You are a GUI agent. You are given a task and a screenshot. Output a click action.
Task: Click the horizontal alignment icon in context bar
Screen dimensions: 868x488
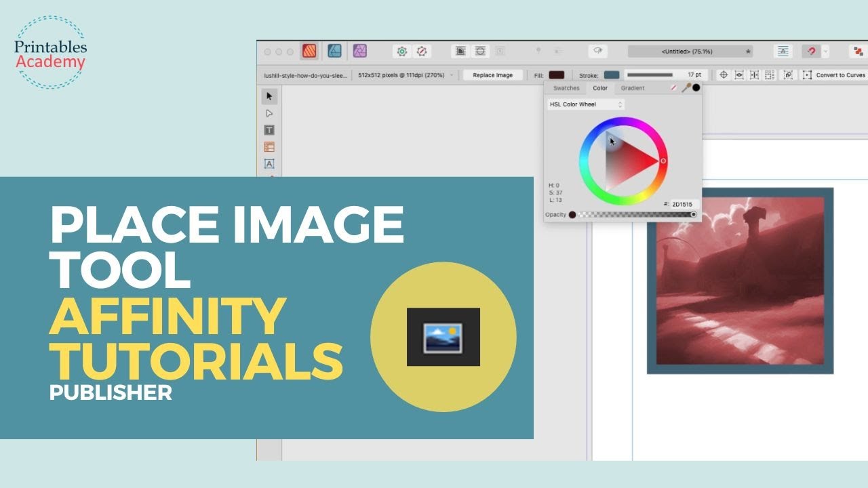click(x=754, y=75)
